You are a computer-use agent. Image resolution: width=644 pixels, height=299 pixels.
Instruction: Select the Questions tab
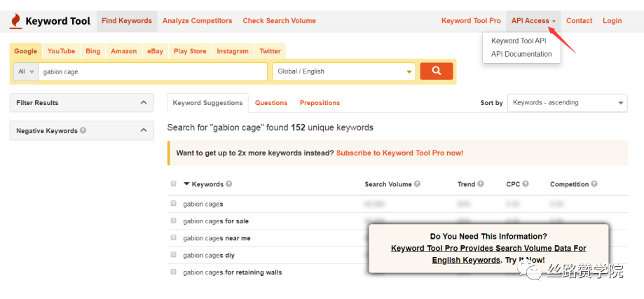pos(271,103)
